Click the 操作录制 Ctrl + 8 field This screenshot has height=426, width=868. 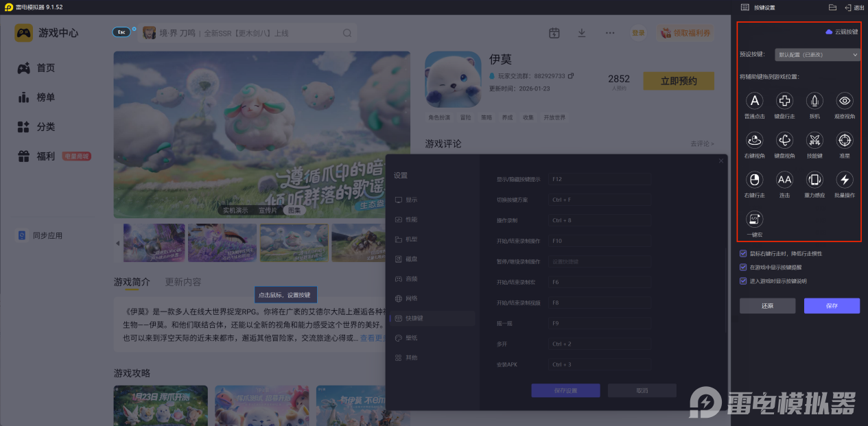(x=599, y=220)
